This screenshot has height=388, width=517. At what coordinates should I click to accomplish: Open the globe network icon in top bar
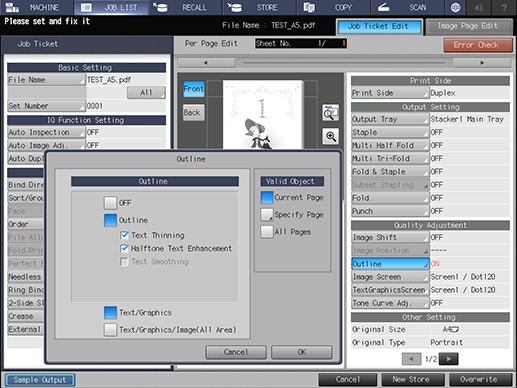click(455, 7)
